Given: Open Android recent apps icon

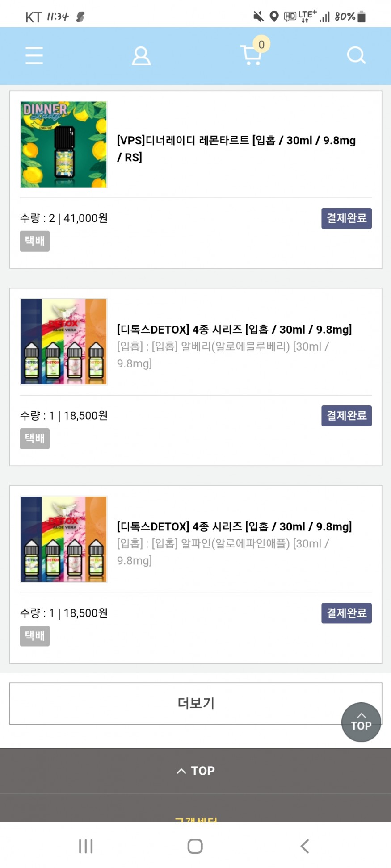Looking at the screenshot, I should tap(86, 846).
